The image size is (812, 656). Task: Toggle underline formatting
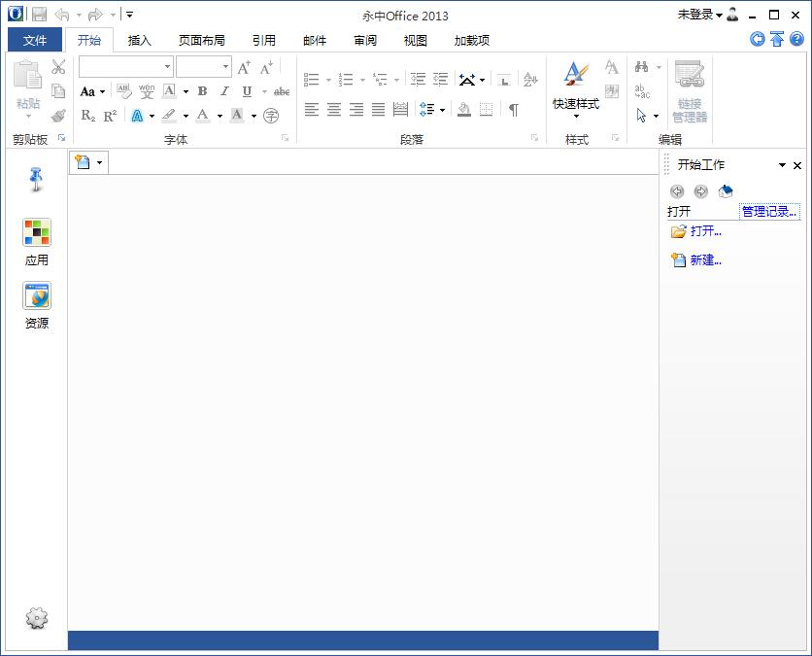[245, 91]
